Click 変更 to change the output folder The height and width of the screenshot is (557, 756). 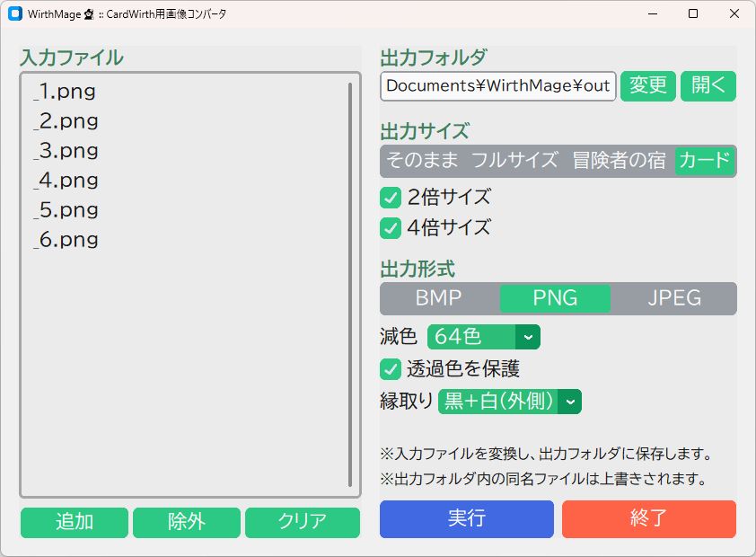point(647,86)
